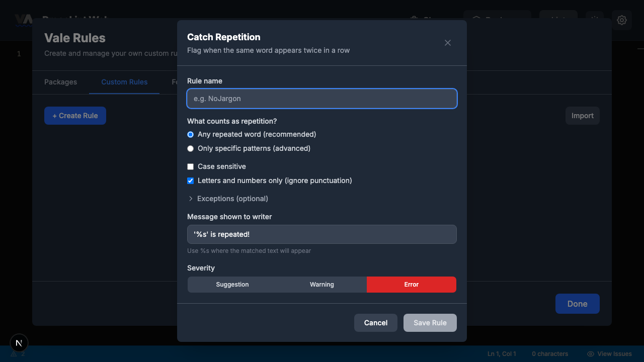Select Only specific patterns (advanced)

coord(190,148)
